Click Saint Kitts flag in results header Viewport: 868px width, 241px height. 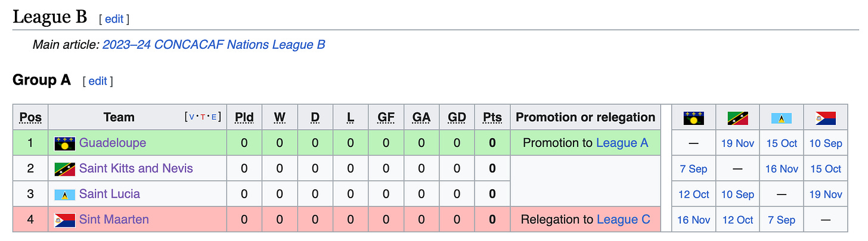[x=737, y=118]
